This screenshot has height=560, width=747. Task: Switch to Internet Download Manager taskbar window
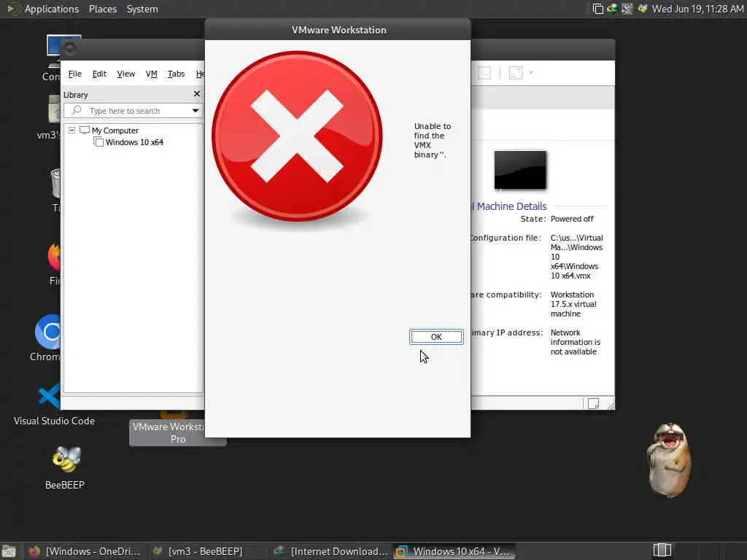pos(332,551)
